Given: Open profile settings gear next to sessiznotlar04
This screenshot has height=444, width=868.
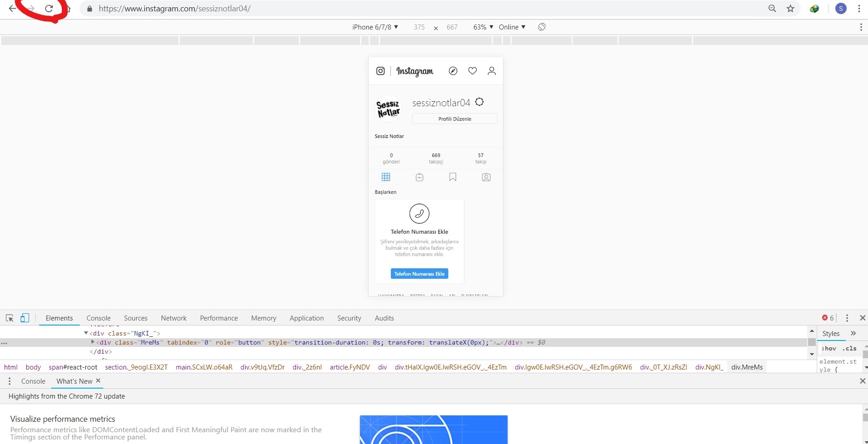Looking at the screenshot, I should pos(479,102).
